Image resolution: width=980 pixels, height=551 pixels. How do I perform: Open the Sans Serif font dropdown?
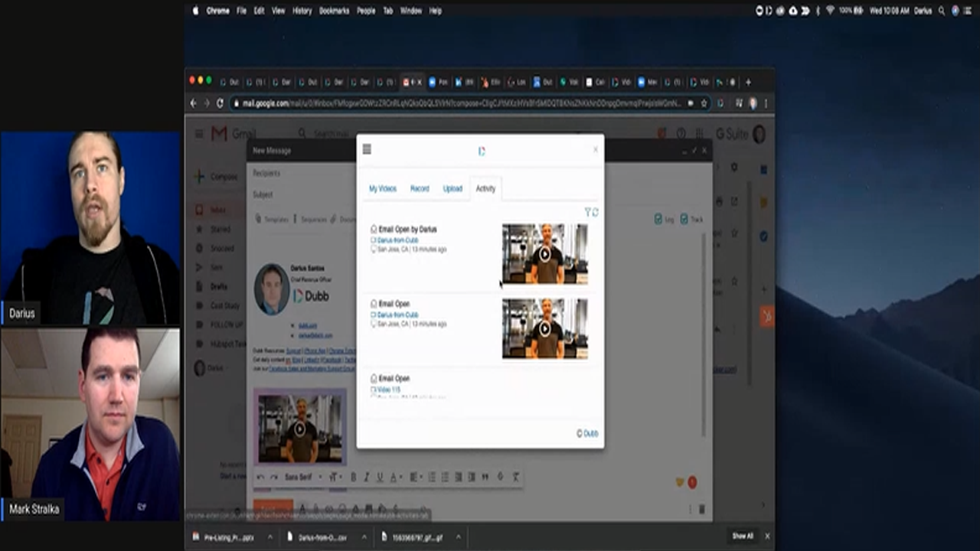coord(302,477)
